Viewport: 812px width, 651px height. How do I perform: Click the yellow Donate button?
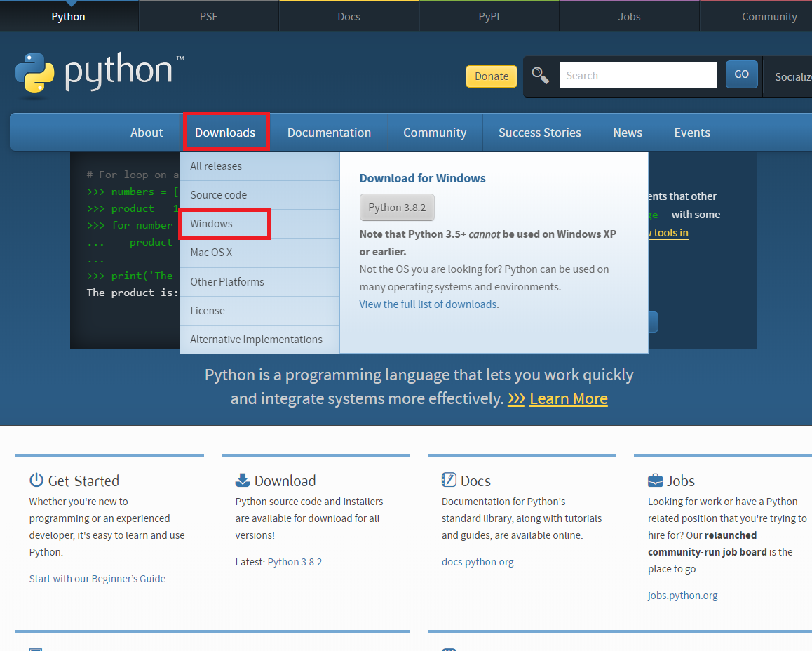click(492, 76)
